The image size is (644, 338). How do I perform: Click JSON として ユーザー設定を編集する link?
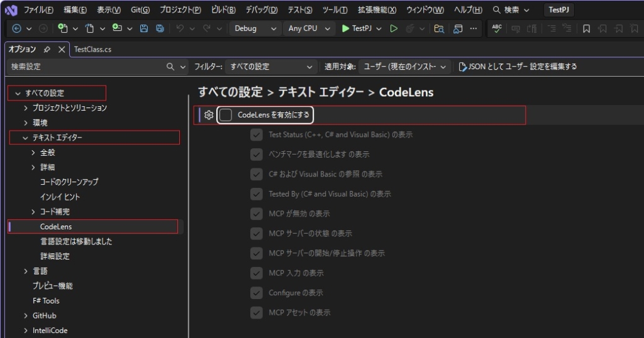click(x=518, y=67)
